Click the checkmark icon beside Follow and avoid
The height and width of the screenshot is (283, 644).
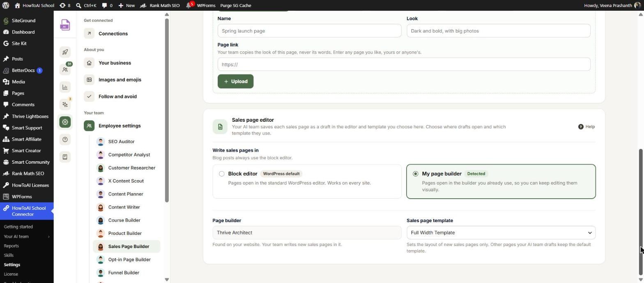click(89, 97)
